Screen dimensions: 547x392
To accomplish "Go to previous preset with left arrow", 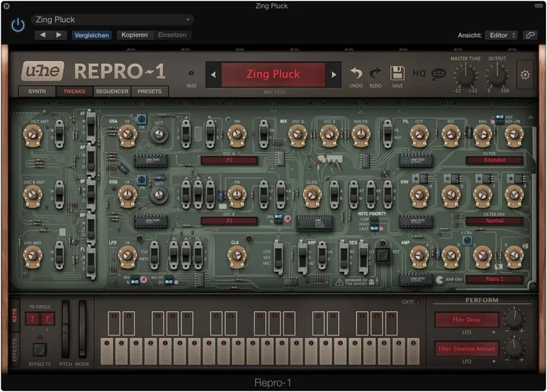I will [213, 75].
